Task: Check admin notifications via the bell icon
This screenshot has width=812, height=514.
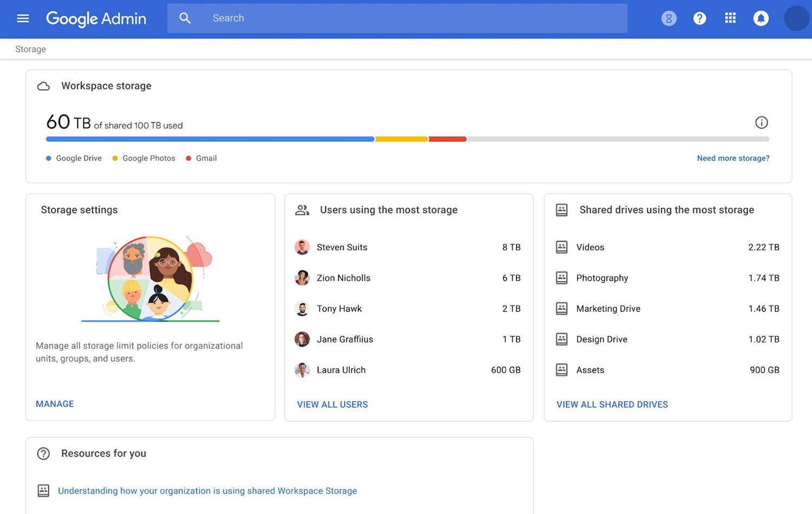Action: click(x=761, y=18)
